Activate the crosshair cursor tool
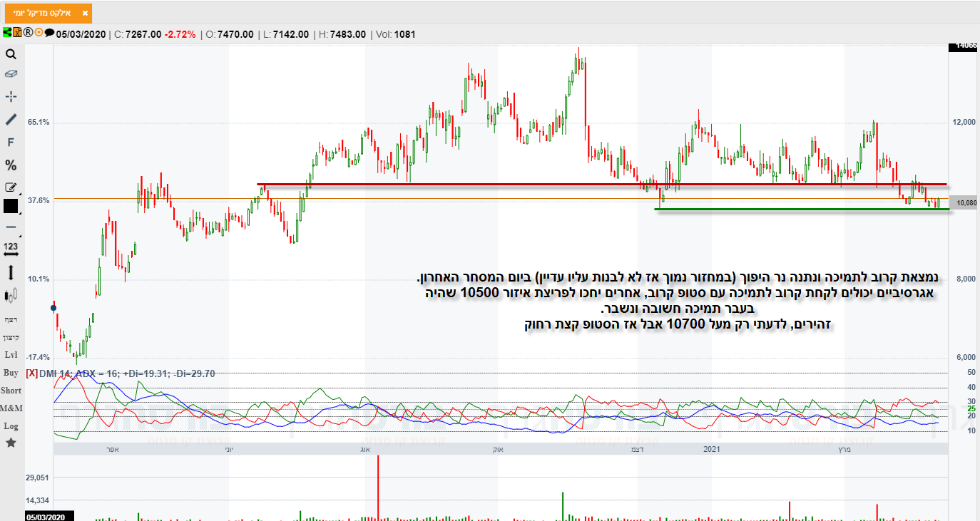Screen dimensions: 980x521 (11, 96)
